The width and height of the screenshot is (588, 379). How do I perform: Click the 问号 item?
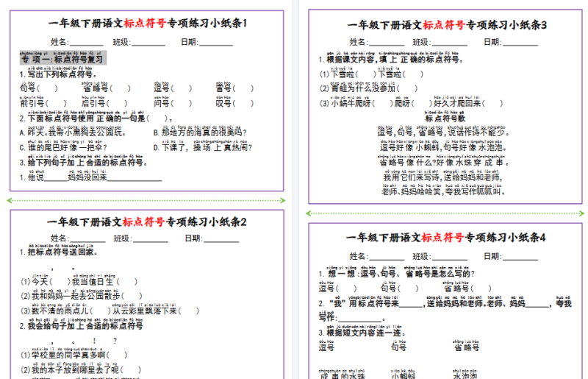coord(173,102)
